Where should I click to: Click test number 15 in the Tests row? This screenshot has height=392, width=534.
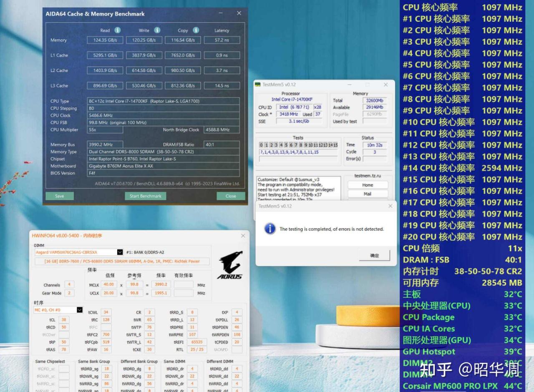(335, 145)
